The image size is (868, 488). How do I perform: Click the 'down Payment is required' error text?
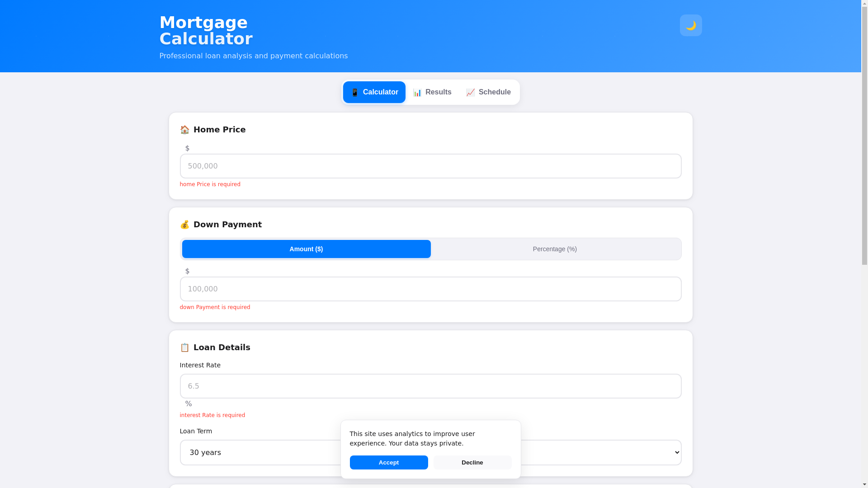click(215, 307)
